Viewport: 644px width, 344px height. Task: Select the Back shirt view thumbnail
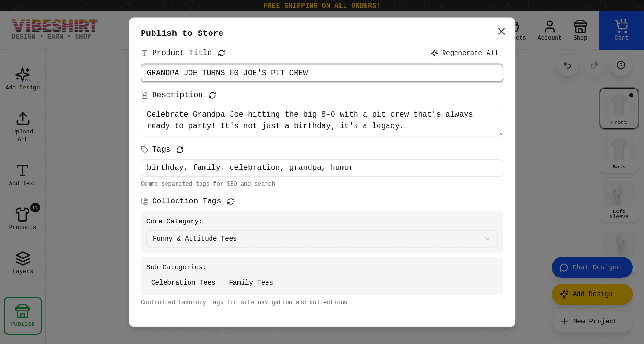619,153
